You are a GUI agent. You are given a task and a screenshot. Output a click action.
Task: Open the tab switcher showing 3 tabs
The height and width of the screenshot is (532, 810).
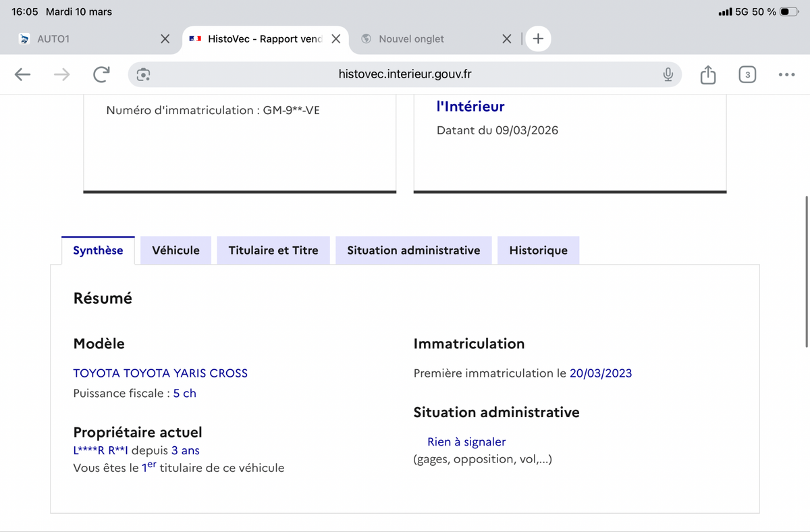tap(747, 74)
